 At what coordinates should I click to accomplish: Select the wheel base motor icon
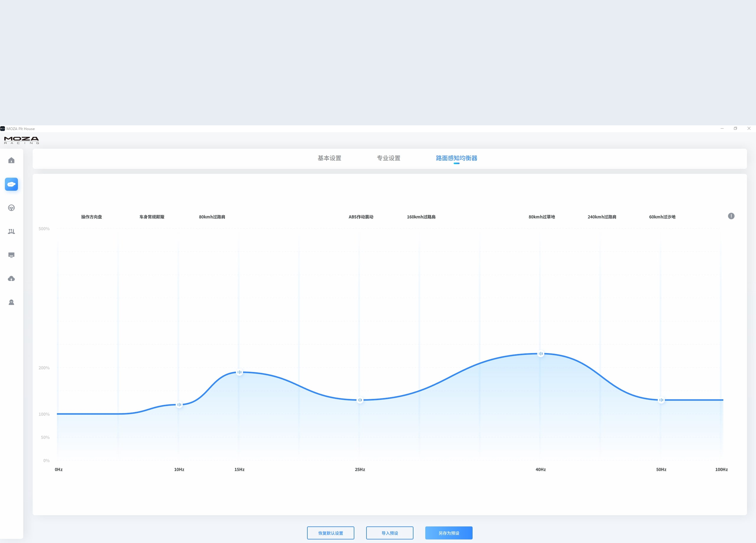point(11,184)
